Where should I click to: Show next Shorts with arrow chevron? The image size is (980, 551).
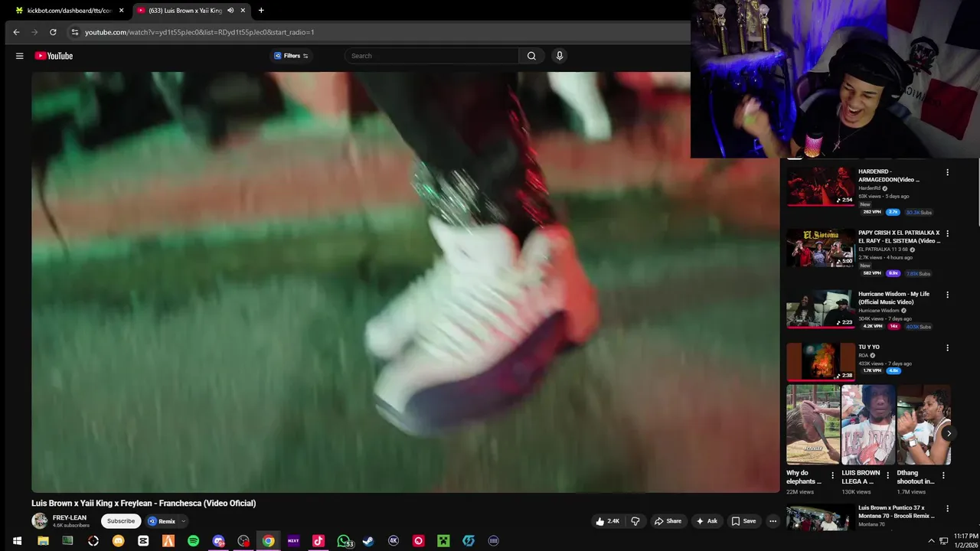tap(949, 433)
